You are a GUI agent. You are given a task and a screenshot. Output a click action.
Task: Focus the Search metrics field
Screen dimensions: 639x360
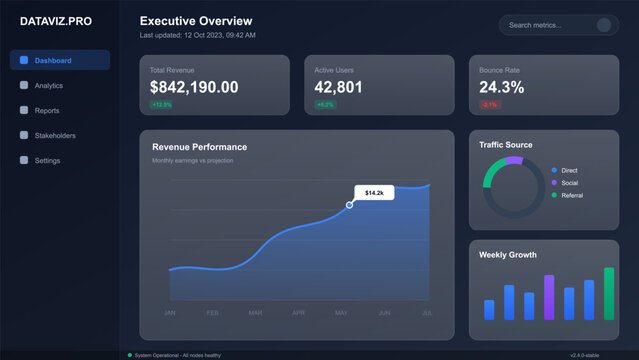tap(559, 25)
